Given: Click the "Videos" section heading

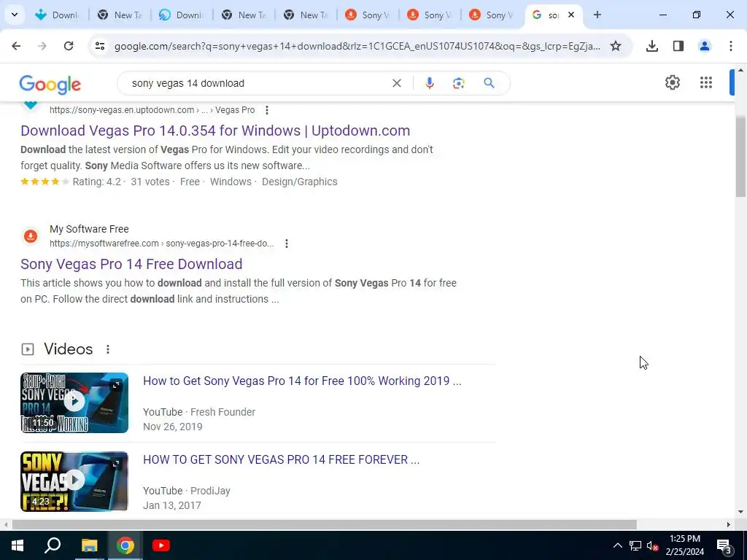Looking at the screenshot, I should pyautogui.click(x=68, y=349).
